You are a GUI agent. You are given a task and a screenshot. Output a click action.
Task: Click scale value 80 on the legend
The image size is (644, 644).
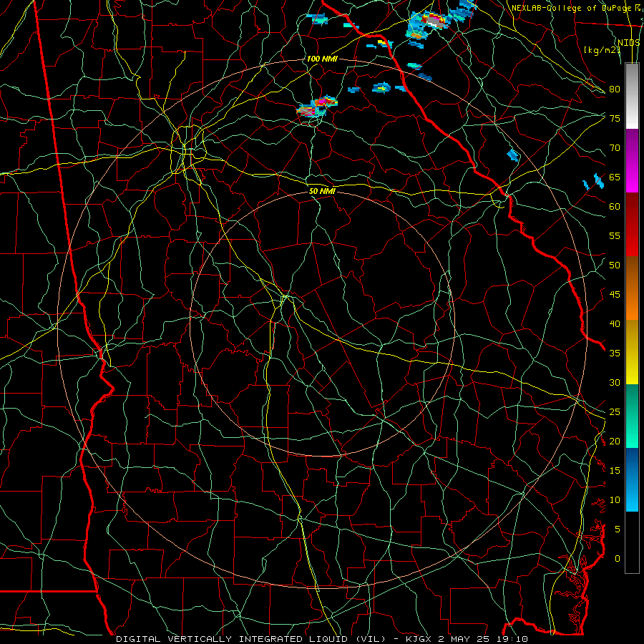tap(615, 89)
